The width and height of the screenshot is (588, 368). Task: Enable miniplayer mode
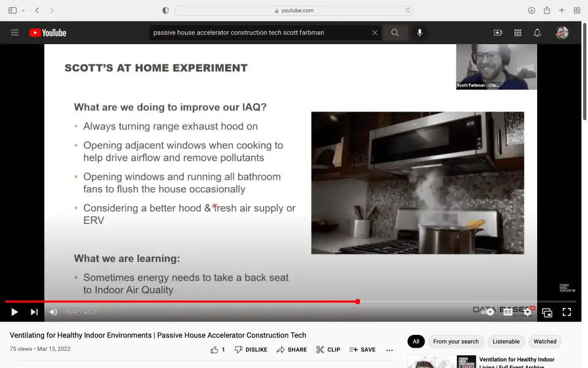tap(547, 312)
